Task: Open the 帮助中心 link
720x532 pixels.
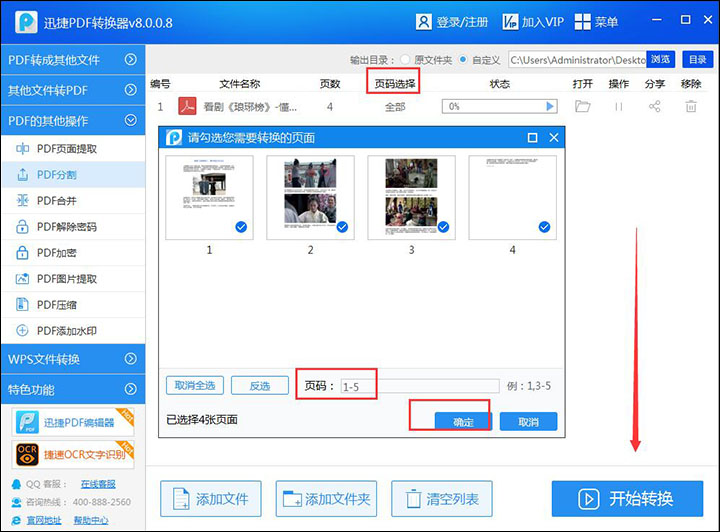Action: click(x=91, y=521)
